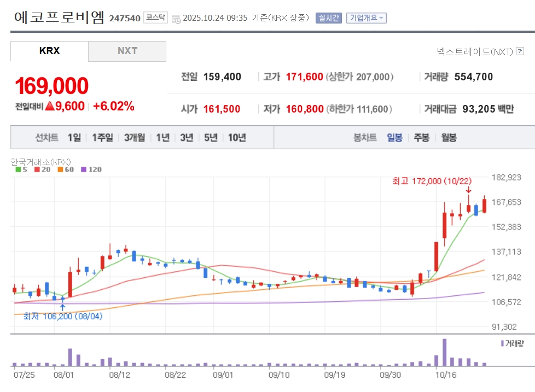The image size is (535, 392).
Task: Click the 2025.10.24 09:35 timestamp text
Action: pyautogui.click(x=216, y=18)
